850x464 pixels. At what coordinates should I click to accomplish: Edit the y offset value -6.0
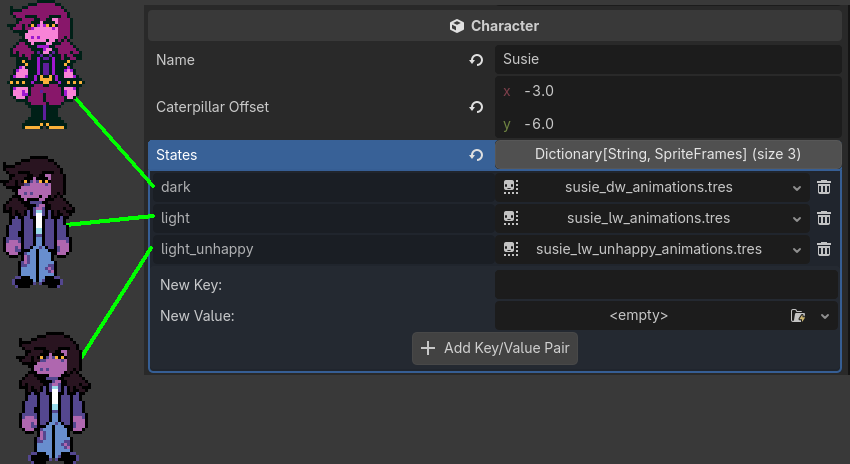668,124
